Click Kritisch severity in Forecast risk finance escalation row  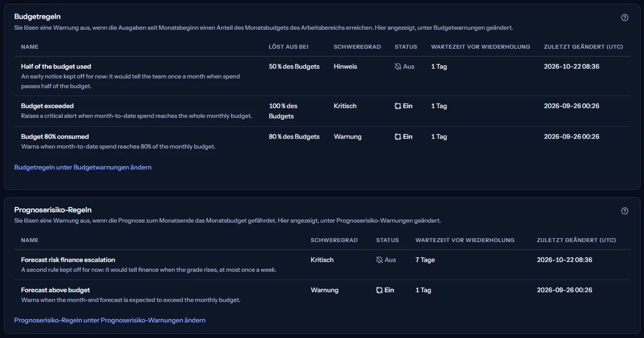pyautogui.click(x=322, y=260)
